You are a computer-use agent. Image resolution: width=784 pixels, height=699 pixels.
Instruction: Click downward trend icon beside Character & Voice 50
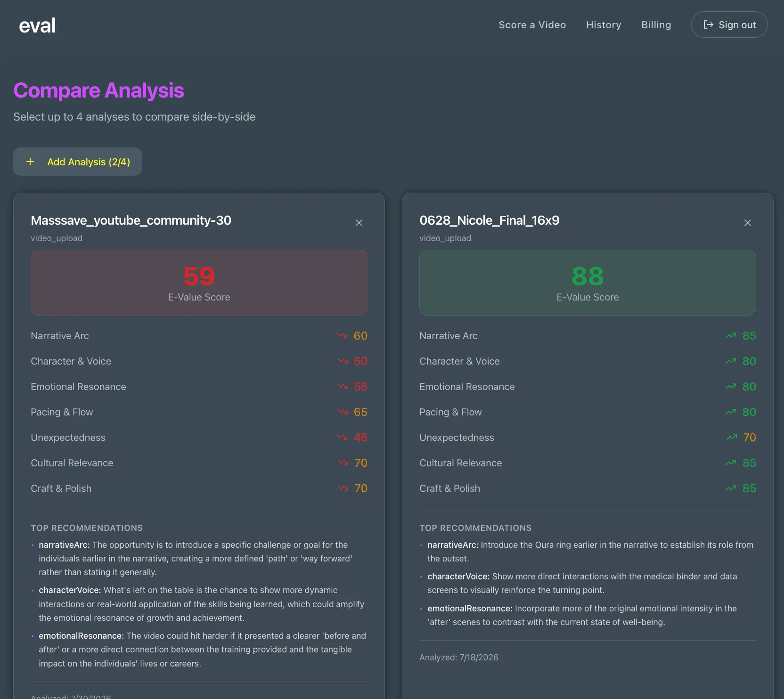coord(343,361)
